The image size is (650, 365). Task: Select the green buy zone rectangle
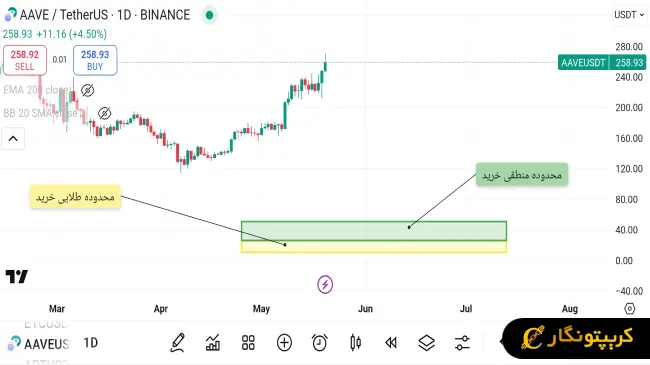click(374, 231)
